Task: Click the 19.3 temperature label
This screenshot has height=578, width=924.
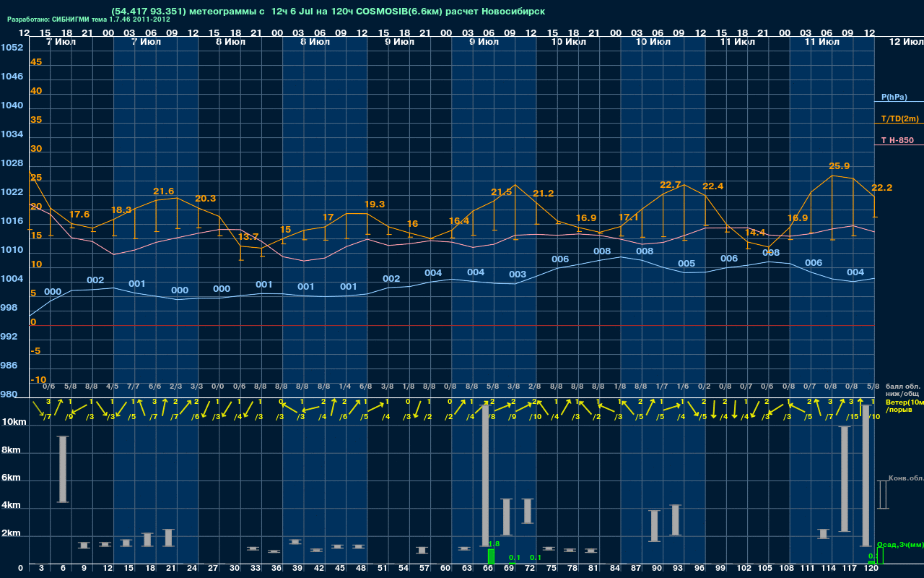Action: (x=375, y=204)
